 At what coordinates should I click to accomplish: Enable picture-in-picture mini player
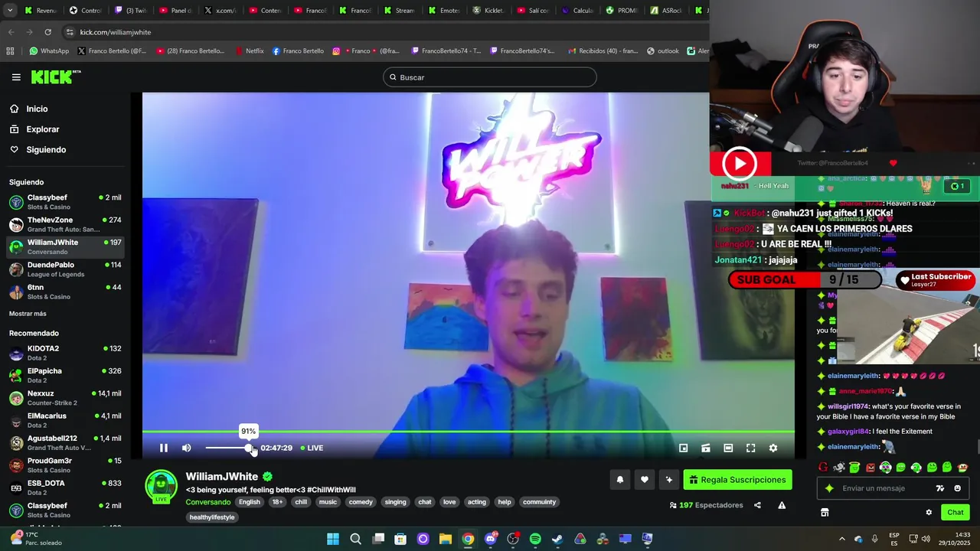pos(684,448)
